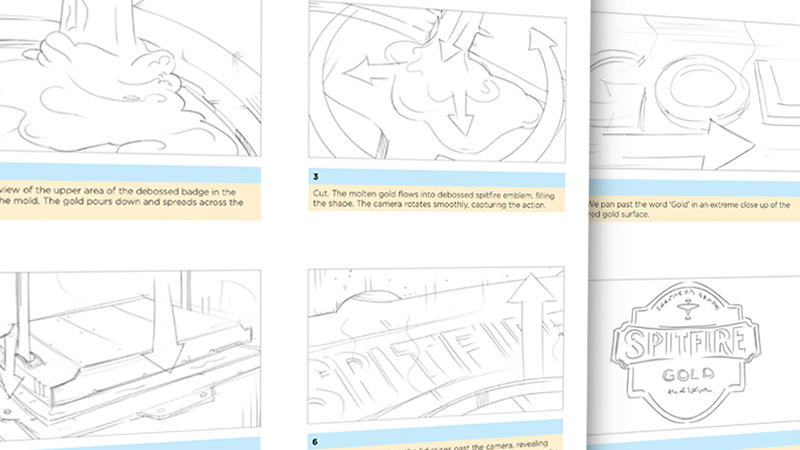Image resolution: width=800 pixels, height=450 pixels.
Task: Click the panel number '6' label
Action: pos(315,442)
